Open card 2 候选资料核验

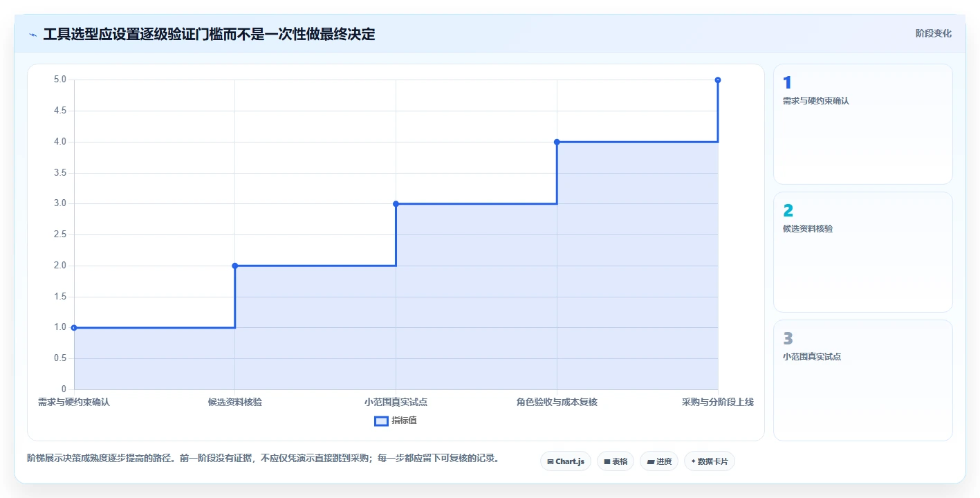coord(862,252)
